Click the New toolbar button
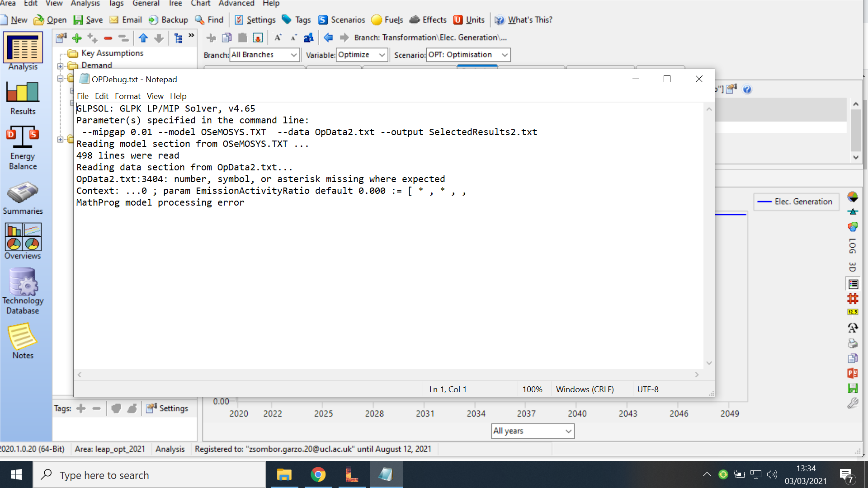Viewport: 868px width, 488px height. tap(14, 20)
